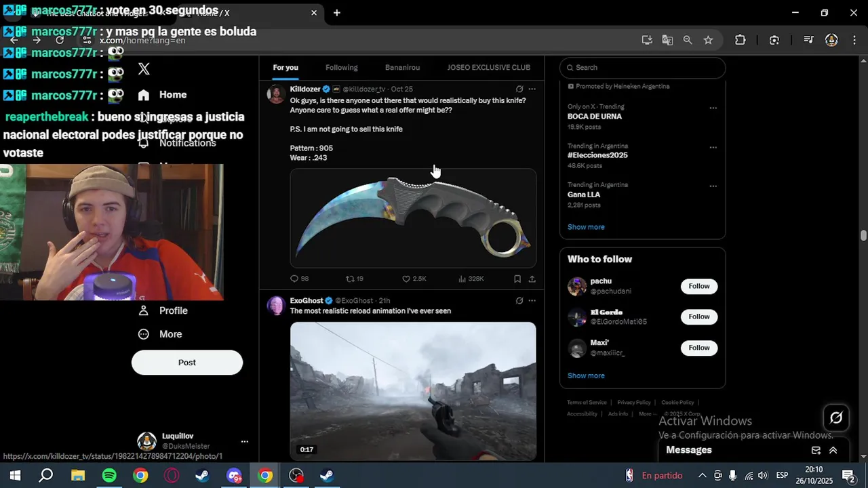The height and width of the screenshot is (488, 868).
Task: Show more trending topics
Action: (586, 227)
